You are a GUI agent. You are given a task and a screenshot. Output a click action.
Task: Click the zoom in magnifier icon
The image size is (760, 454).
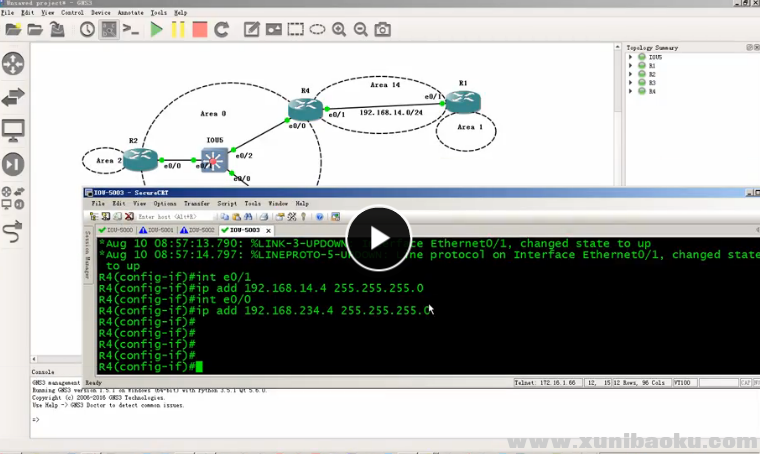339,30
